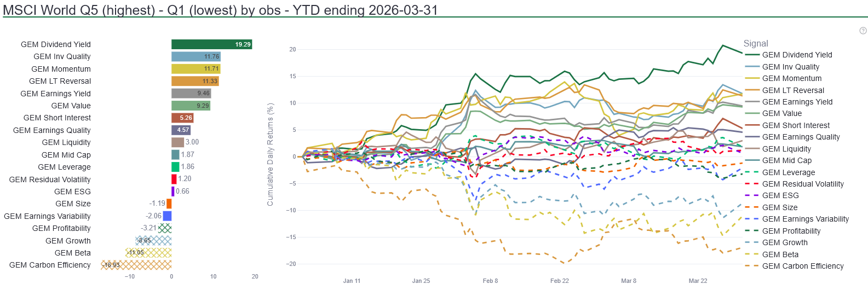The image size is (868, 284).
Task: Click GEM Growth legend entry
Action: pos(784,242)
